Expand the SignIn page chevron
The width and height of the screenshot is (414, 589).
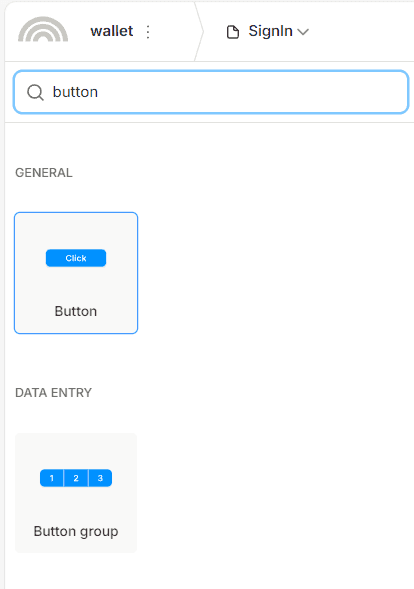click(303, 32)
